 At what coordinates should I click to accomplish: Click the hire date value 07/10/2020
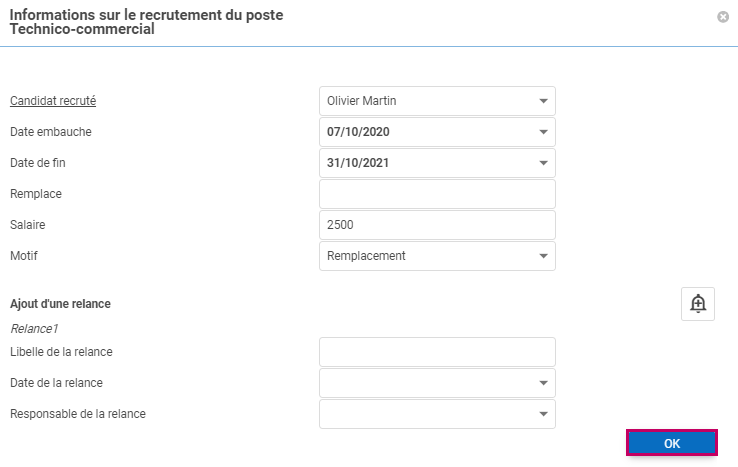pos(358,132)
